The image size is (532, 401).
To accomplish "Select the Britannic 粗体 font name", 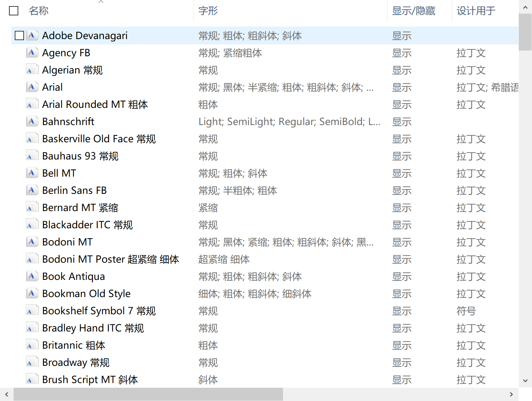I will click(x=74, y=345).
